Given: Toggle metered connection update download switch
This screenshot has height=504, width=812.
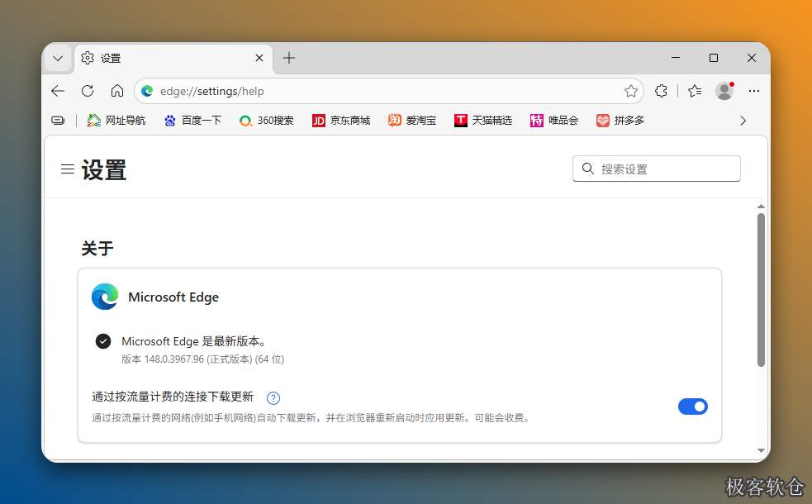Looking at the screenshot, I should (x=693, y=407).
